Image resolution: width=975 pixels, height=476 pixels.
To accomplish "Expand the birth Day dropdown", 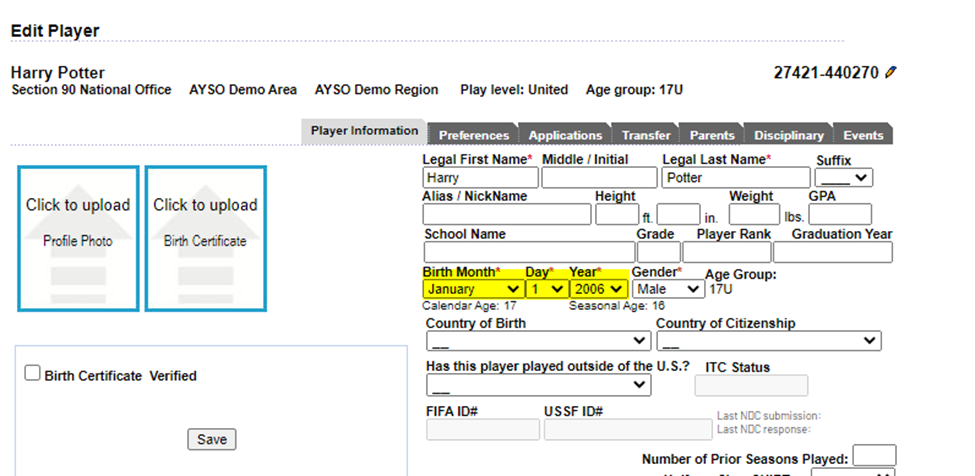I will [x=546, y=289].
